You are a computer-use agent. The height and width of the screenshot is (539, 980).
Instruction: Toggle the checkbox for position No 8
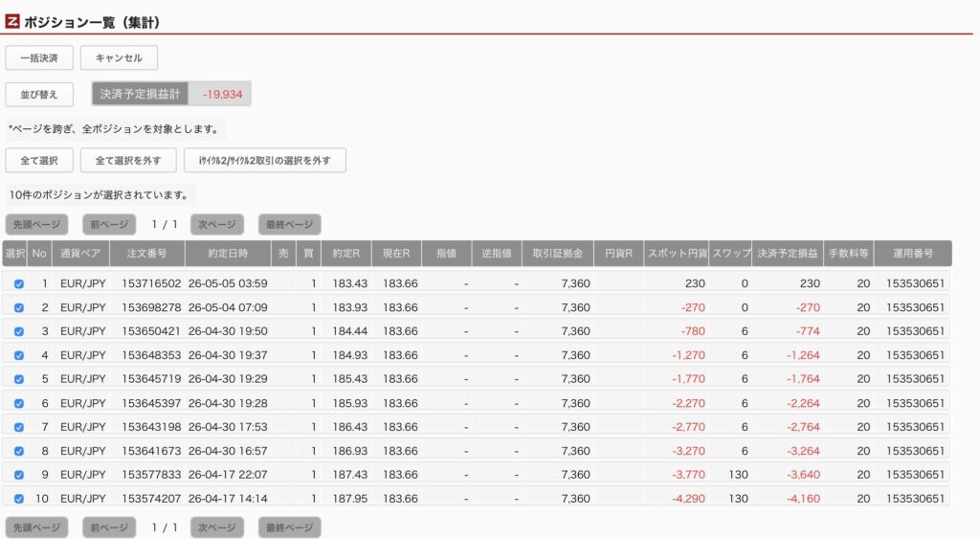tap(19, 451)
